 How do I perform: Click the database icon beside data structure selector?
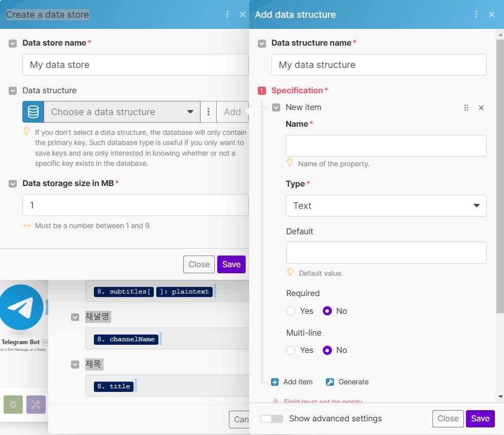(x=33, y=112)
